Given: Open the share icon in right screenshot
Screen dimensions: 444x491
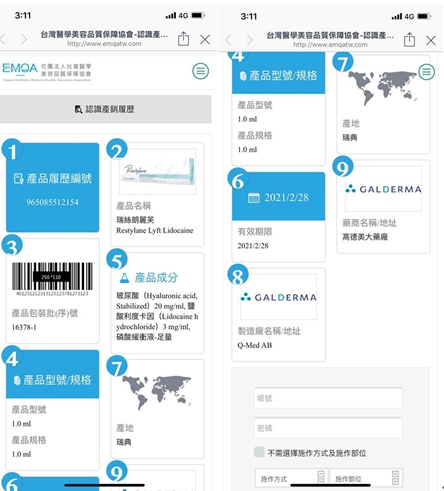Looking at the screenshot, I should pyautogui.click(x=409, y=39).
